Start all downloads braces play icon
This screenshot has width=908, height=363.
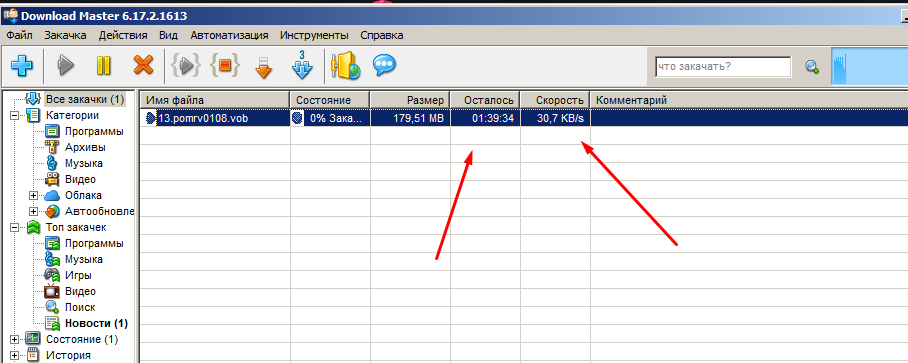(186, 66)
